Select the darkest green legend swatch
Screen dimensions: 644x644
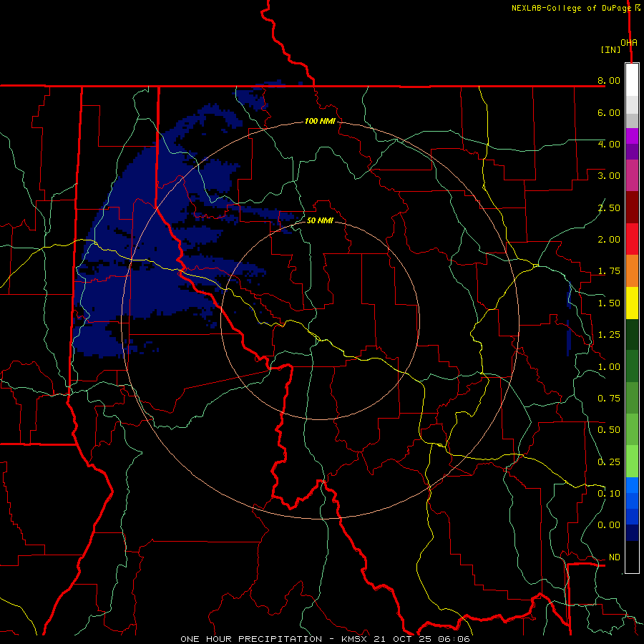coord(632,334)
